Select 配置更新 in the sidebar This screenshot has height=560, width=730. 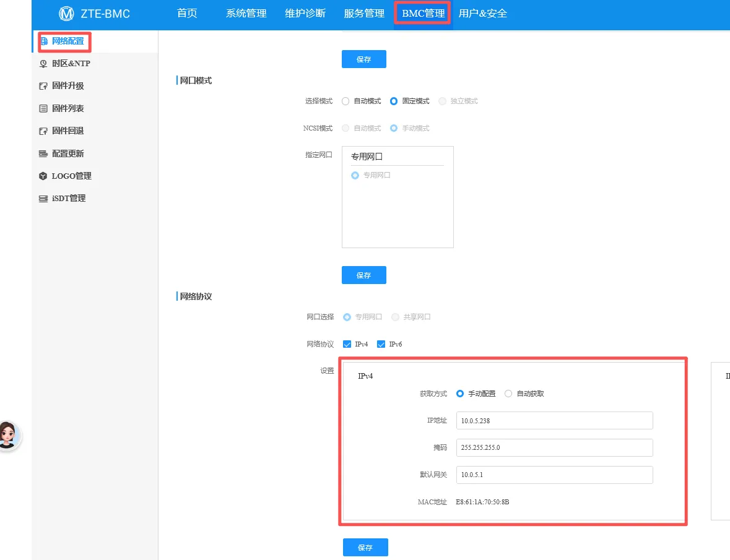[x=68, y=153]
